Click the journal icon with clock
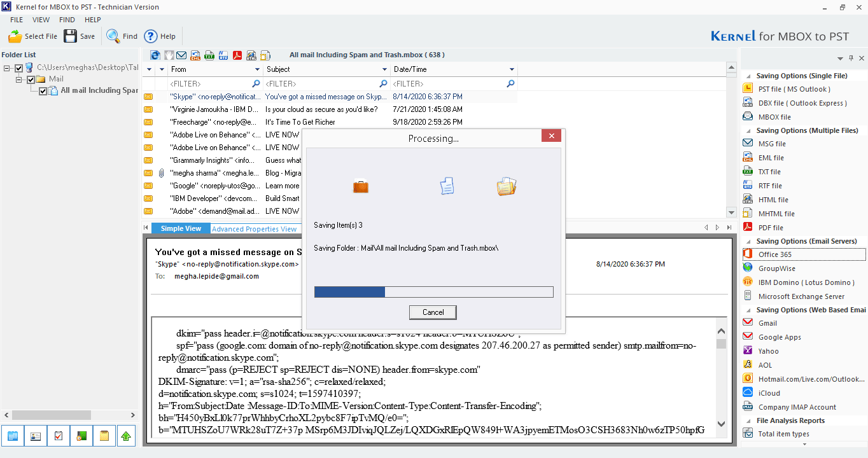Viewport: 868px width, 458px height. point(81,436)
